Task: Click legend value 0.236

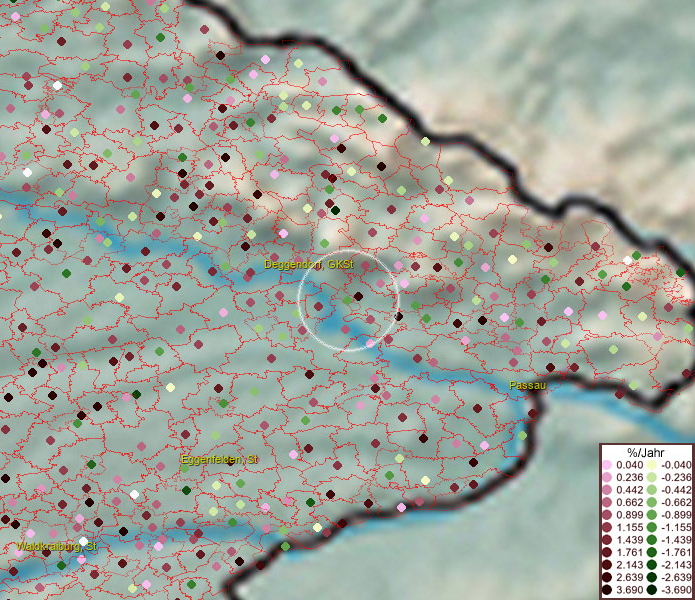Action: coord(629,477)
